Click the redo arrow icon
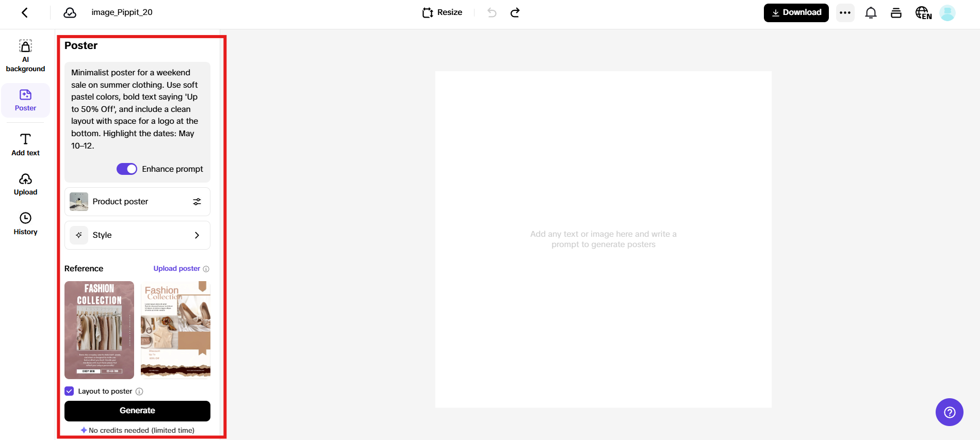The width and height of the screenshot is (980, 440). click(x=515, y=13)
